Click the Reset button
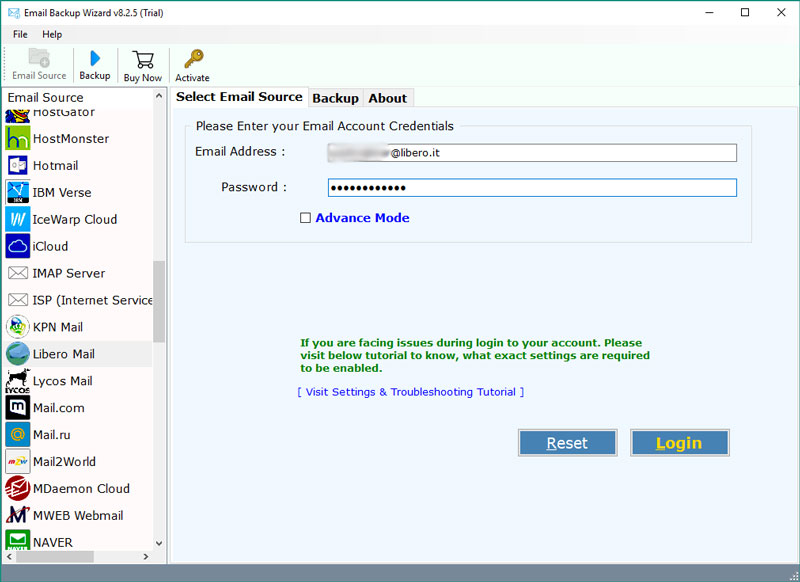The height and width of the screenshot is (582, 800). click(567, 443)
